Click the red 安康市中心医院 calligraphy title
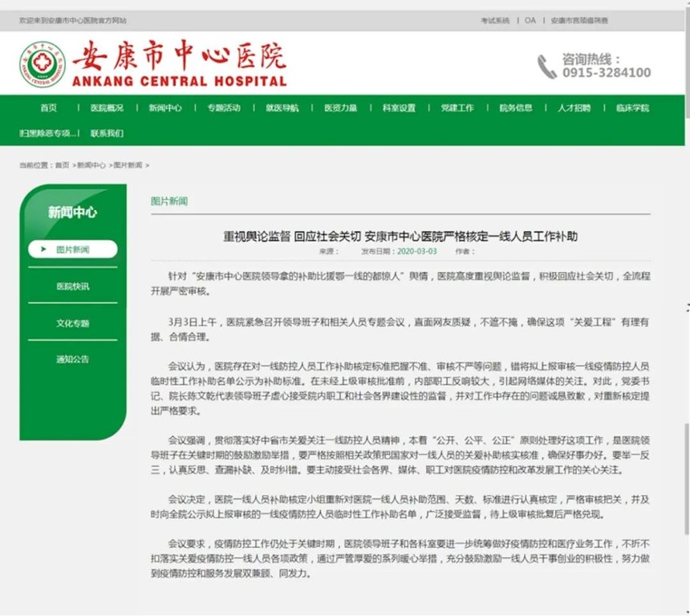690x616 pixels. tap(180, 56)
